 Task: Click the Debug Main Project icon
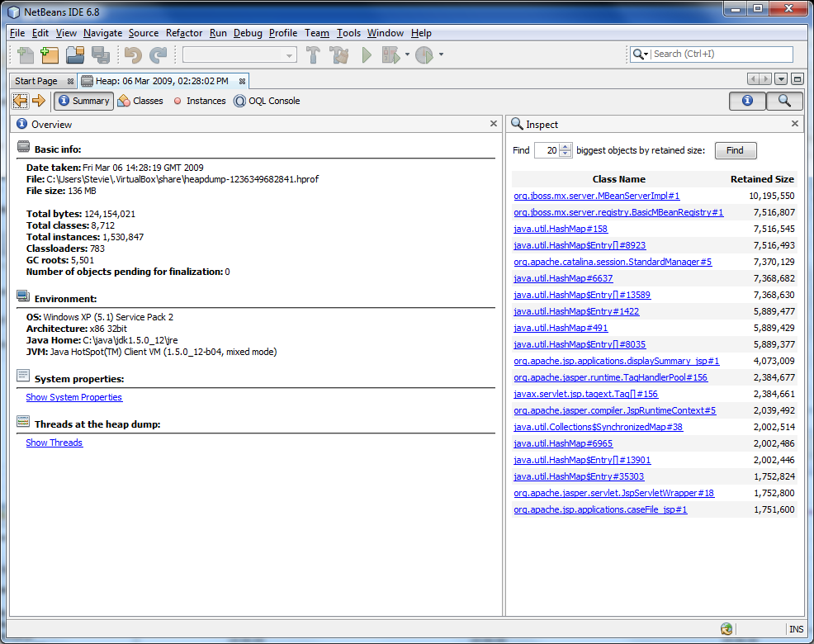coord(391,54)
